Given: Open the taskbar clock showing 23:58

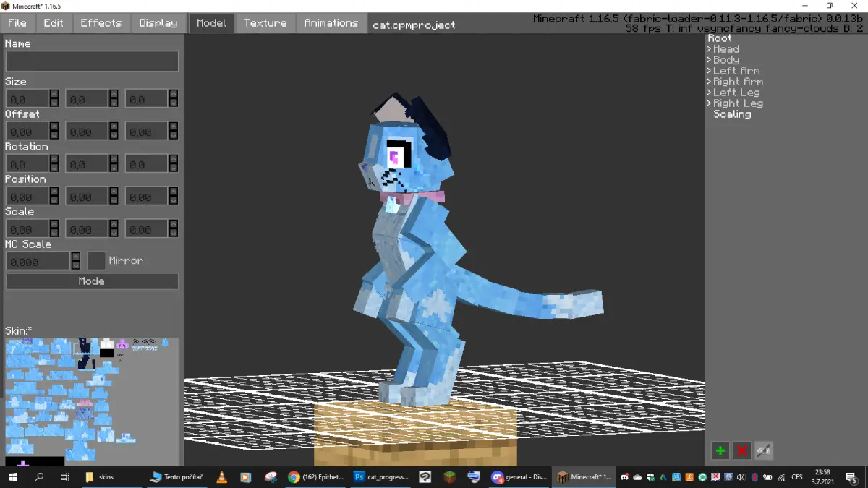Looking at the screenshot, I should 822,477.
